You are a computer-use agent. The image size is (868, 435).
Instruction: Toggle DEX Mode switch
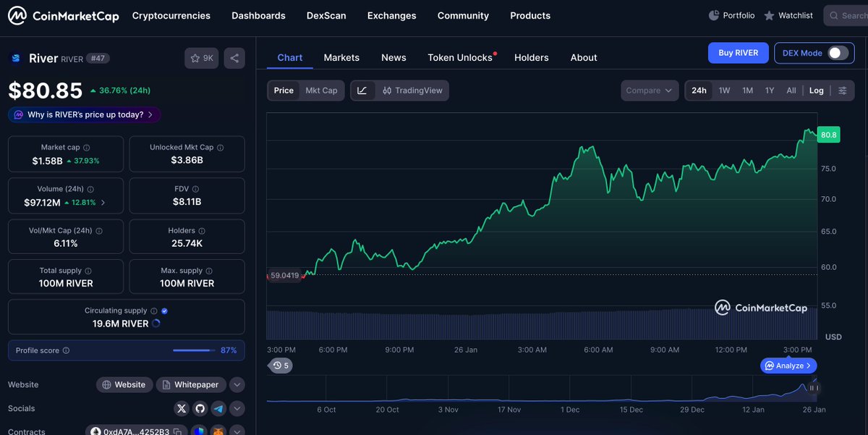[x=838, y=53]
